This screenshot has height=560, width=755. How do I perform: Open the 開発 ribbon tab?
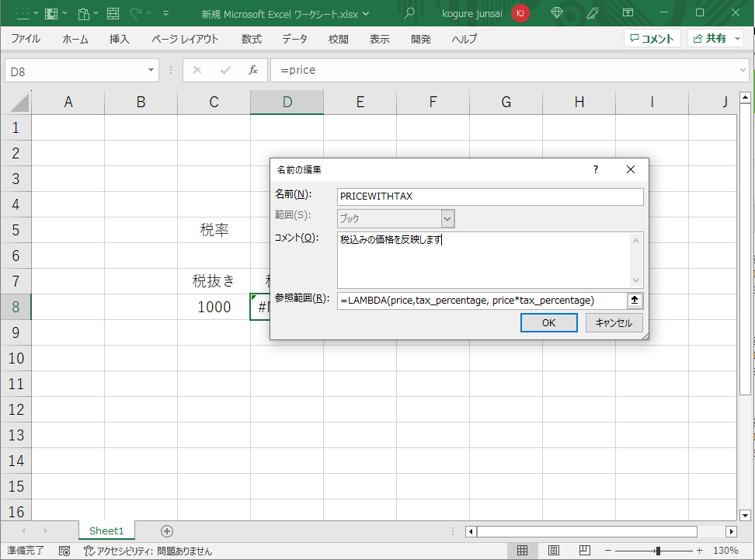tap(421, 39)
